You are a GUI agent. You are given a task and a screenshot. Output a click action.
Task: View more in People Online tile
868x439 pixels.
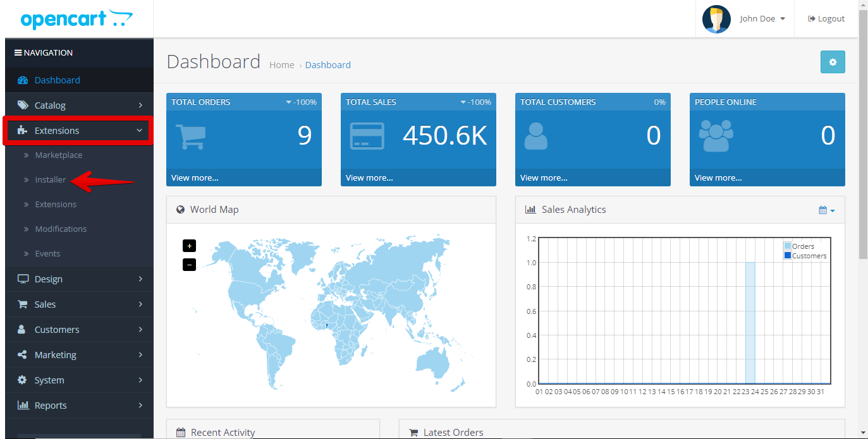point(718,178)
